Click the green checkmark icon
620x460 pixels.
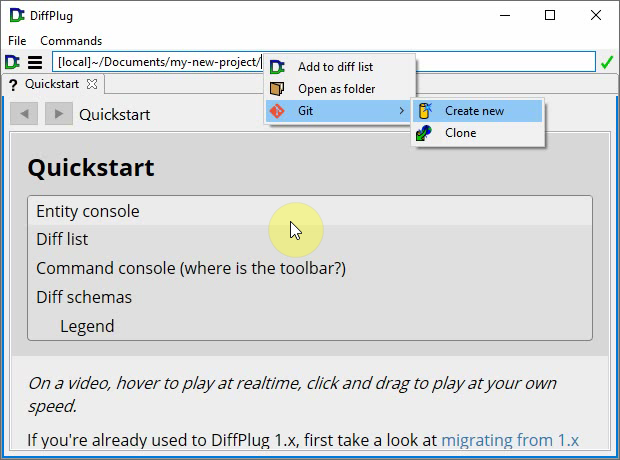(x=607, y=62)
